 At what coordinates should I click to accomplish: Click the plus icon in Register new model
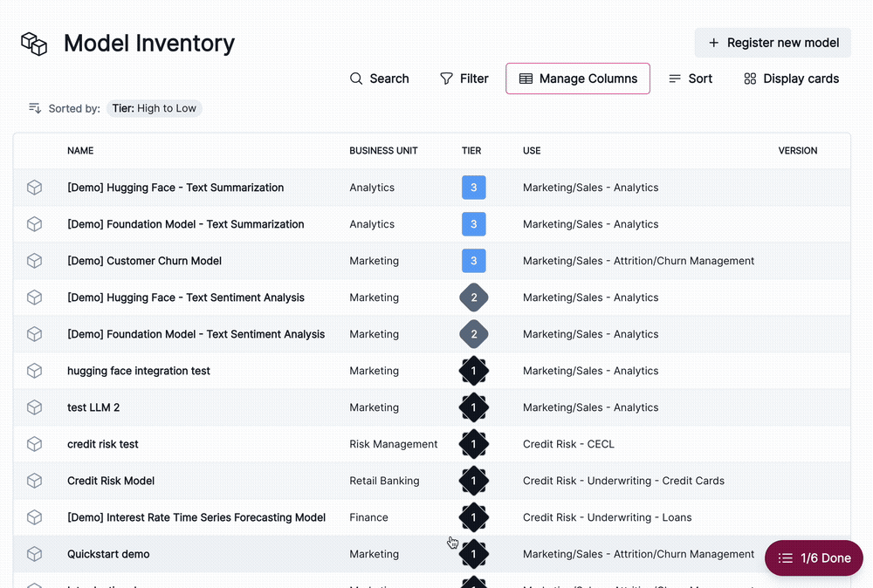coord(711,42)
